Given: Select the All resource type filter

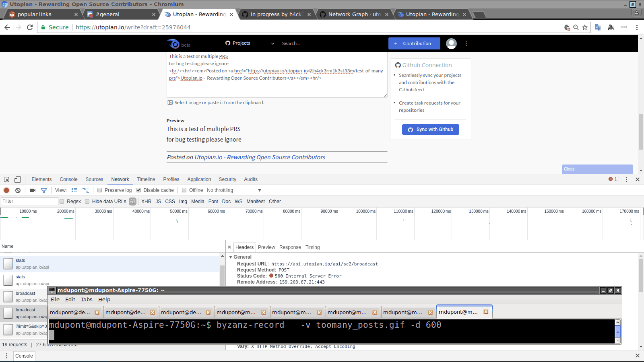Looking at the screenshot, I should pos(132,202).
